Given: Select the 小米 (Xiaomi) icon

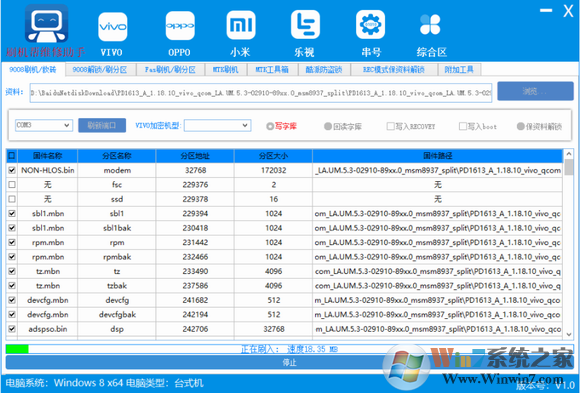Looking at the screenshot, I should tap(241, 25).
